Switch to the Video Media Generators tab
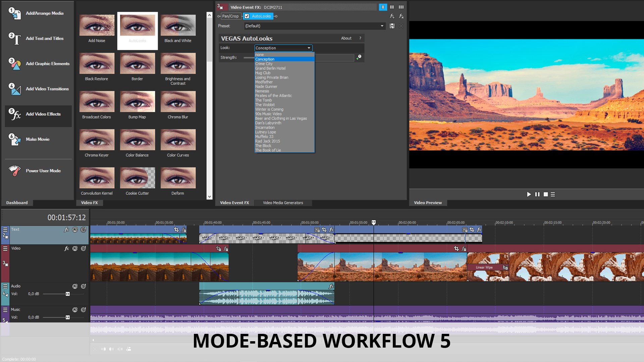 point(283,202)
